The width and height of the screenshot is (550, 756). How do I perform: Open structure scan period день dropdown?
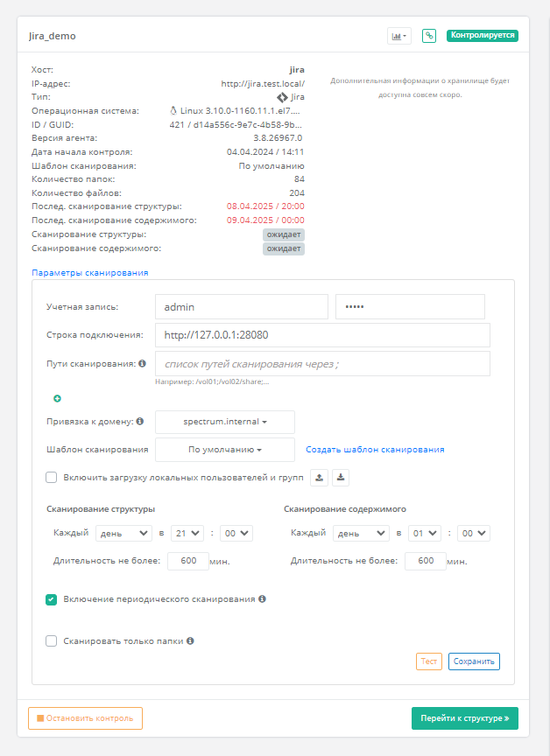[x=124, y=533]
